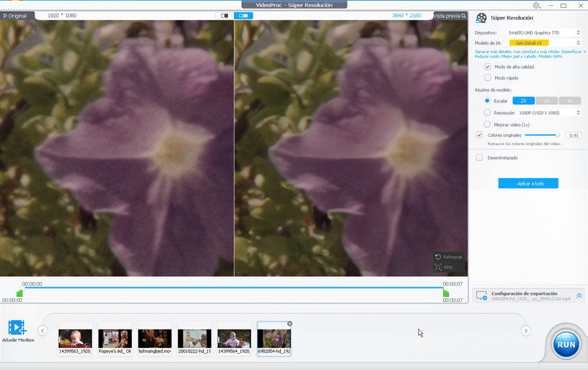Click the Súper Resolución film reel icon
Viewport: 588px width, 370px height.
pyautogui.click(x=481, y=18)
